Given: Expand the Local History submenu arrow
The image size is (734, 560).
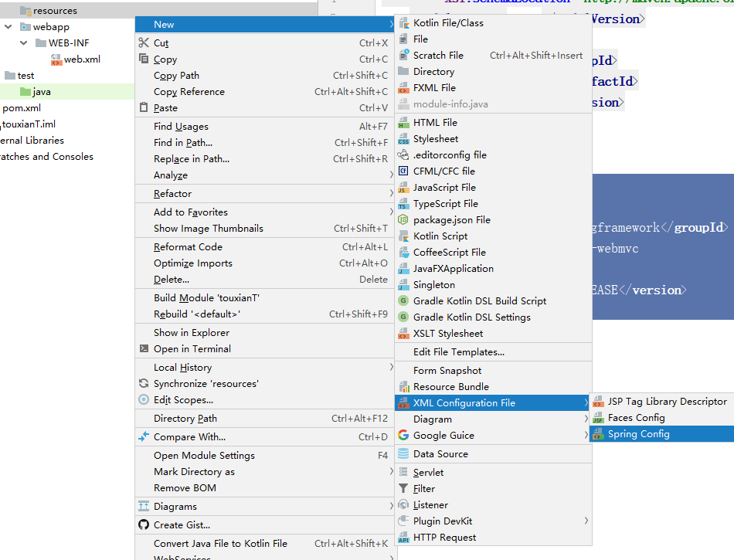Looking at the screenshot, I should (x=391, y=367).
